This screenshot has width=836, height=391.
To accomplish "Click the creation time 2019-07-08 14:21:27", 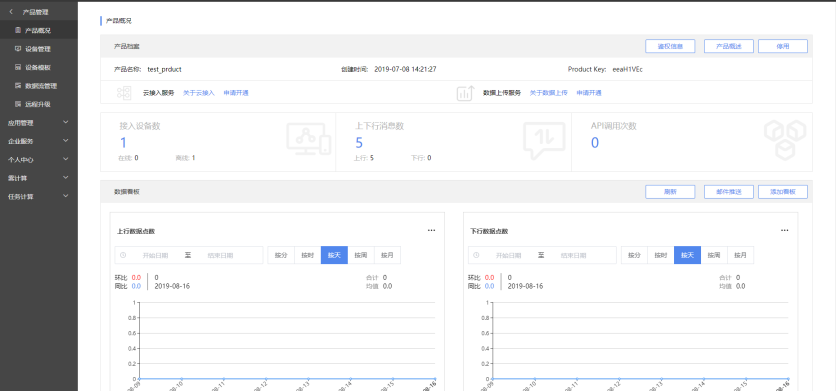I will [405, 69].
